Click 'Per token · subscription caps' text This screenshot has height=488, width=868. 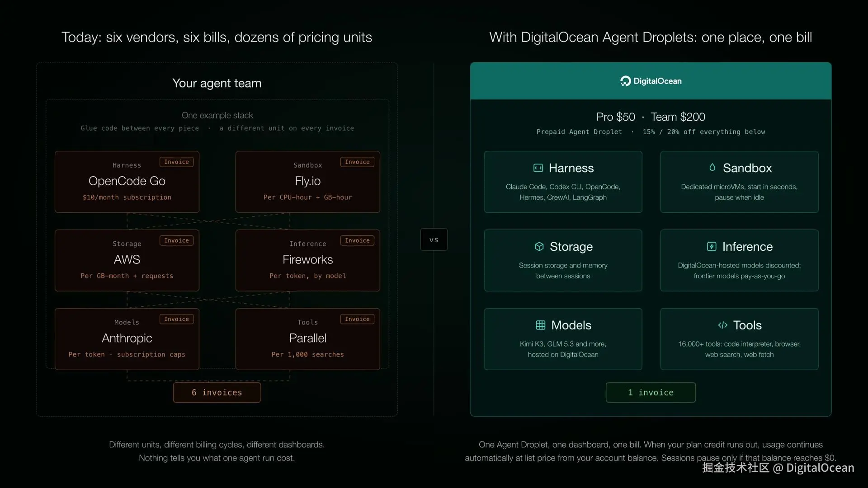pyautogui.click(x=127, y=355)
